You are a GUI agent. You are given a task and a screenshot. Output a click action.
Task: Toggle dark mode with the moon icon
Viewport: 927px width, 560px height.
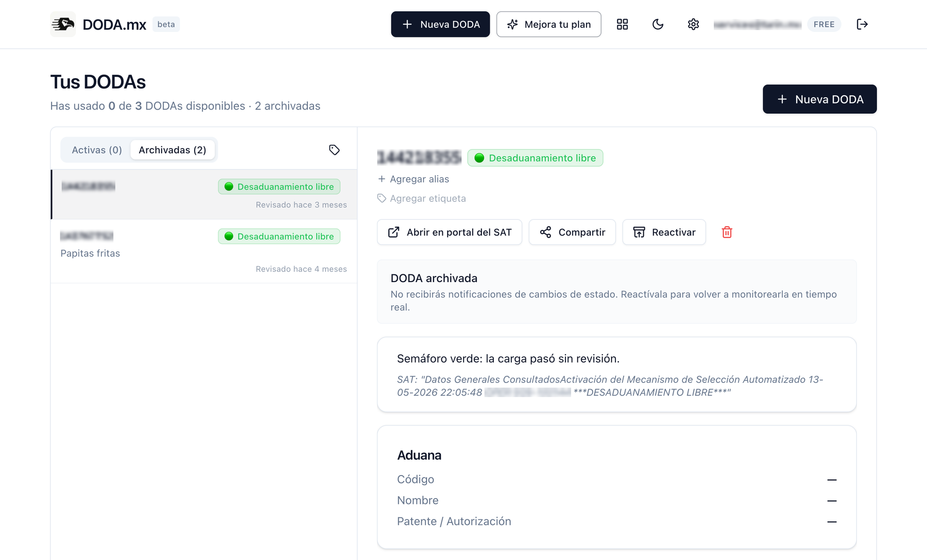[658, 24]
